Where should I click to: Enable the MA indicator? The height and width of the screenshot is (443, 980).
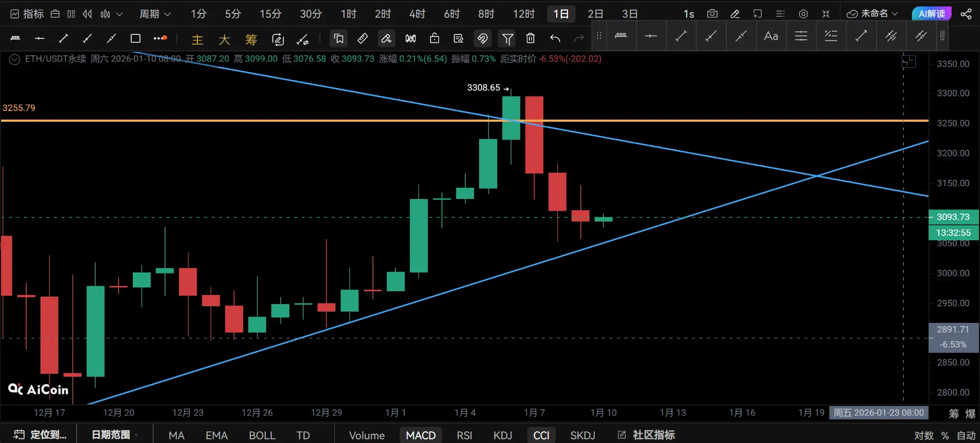tap(176, 435)
